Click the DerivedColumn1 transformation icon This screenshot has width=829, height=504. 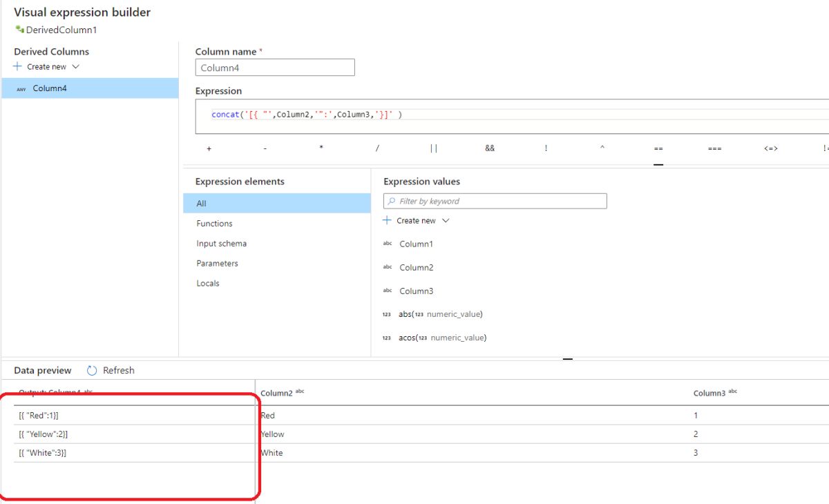click(x=19, y=30)
